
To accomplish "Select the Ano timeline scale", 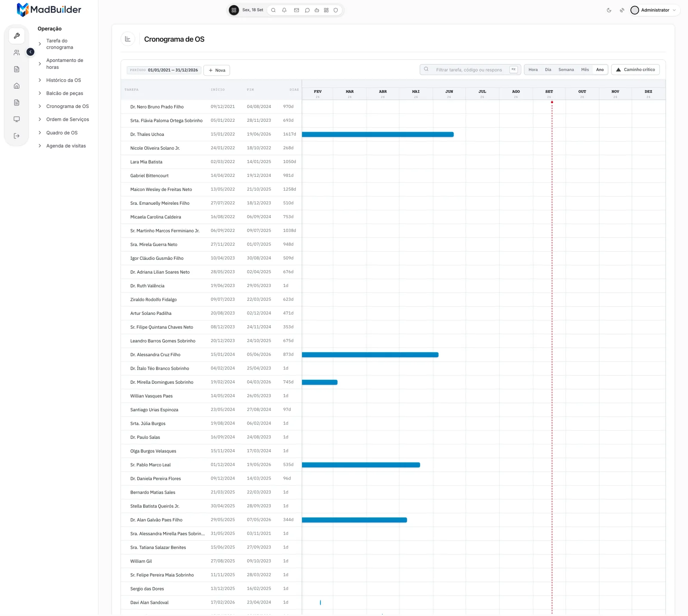I will coord(600,70).
